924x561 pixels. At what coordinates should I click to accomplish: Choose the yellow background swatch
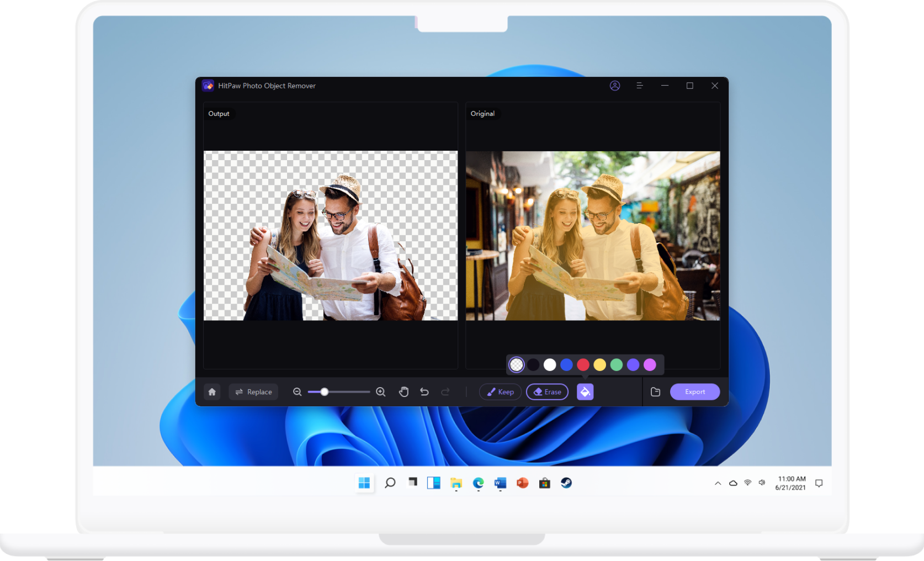point(600,364)
